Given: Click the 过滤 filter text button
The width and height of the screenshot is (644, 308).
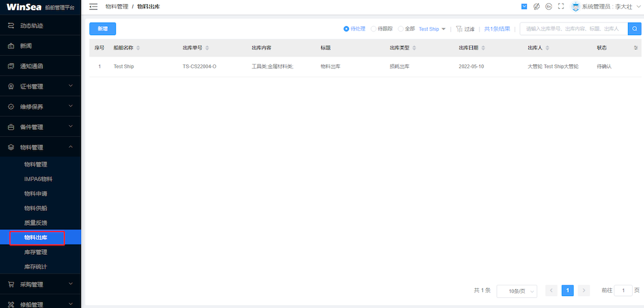Looking at the screenshot, I should (x=469, y=29).
